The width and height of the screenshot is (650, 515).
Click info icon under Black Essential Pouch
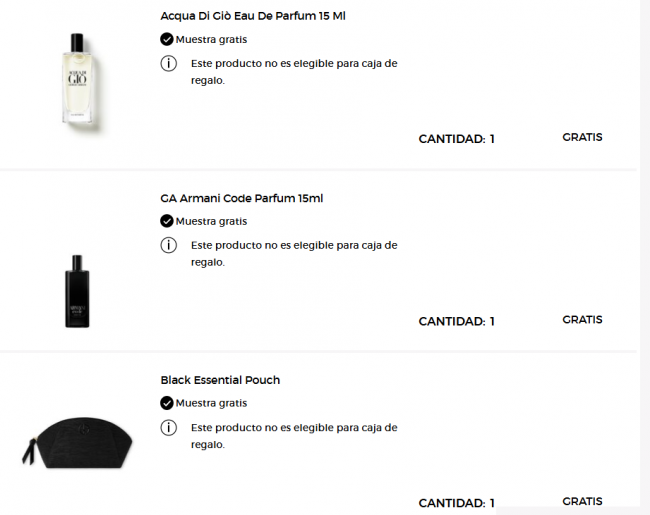[169, 427]
